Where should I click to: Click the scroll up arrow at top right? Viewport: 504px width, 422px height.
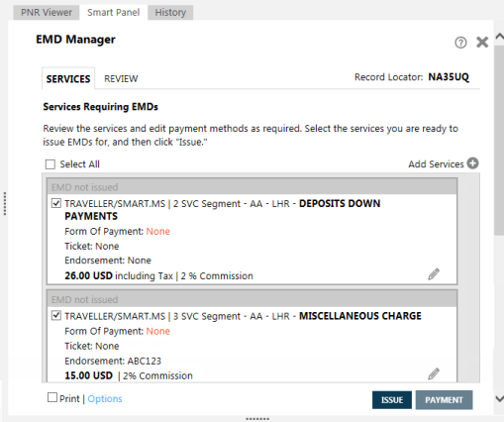(x=499, y=36)
